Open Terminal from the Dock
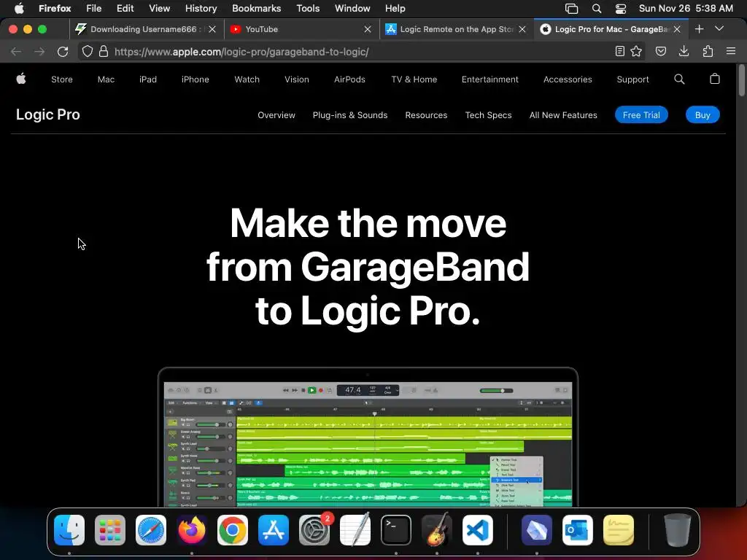 (x=396, y=530)
